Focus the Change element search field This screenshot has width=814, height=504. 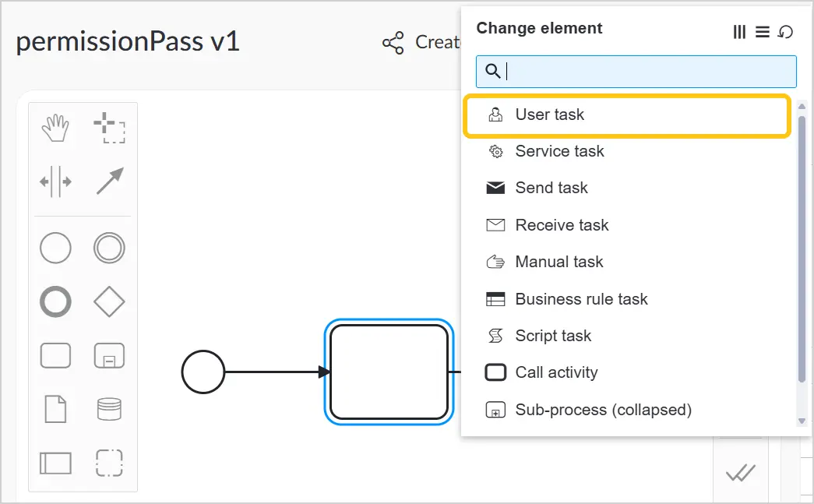click(636, 72)
